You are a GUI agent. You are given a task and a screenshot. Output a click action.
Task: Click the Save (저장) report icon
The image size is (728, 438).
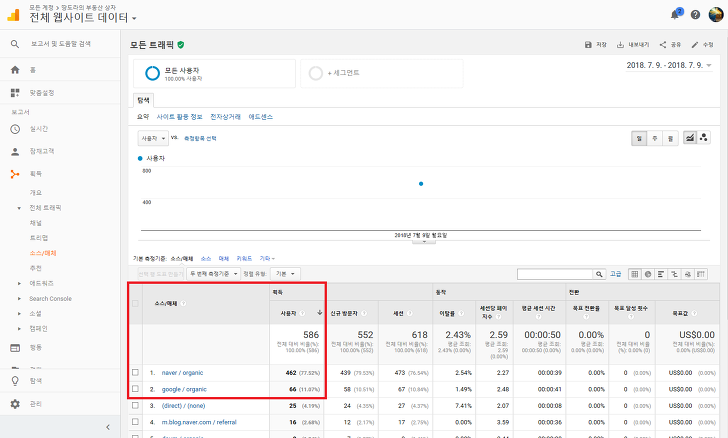588,45
